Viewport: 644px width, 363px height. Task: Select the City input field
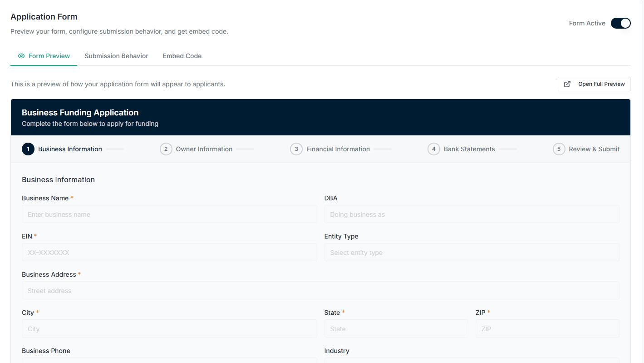(x=169, y=328)
